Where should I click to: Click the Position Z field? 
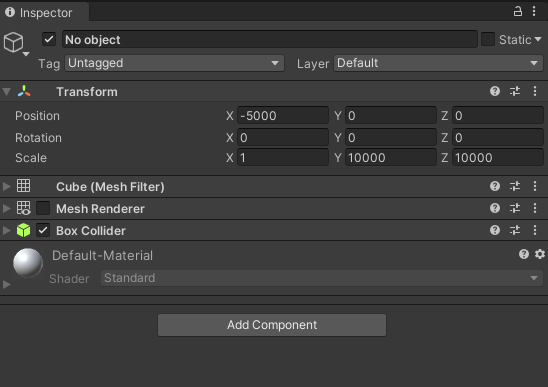(x=498, y=115)
